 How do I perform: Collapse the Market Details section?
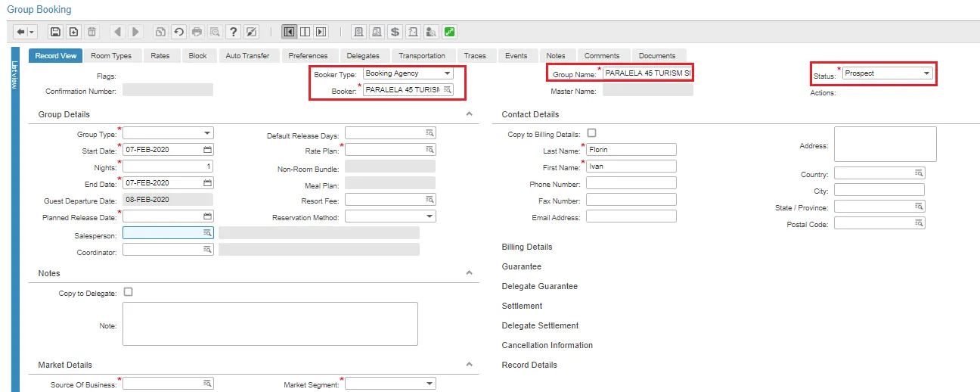pyautogui.click(x=469, y=366)
